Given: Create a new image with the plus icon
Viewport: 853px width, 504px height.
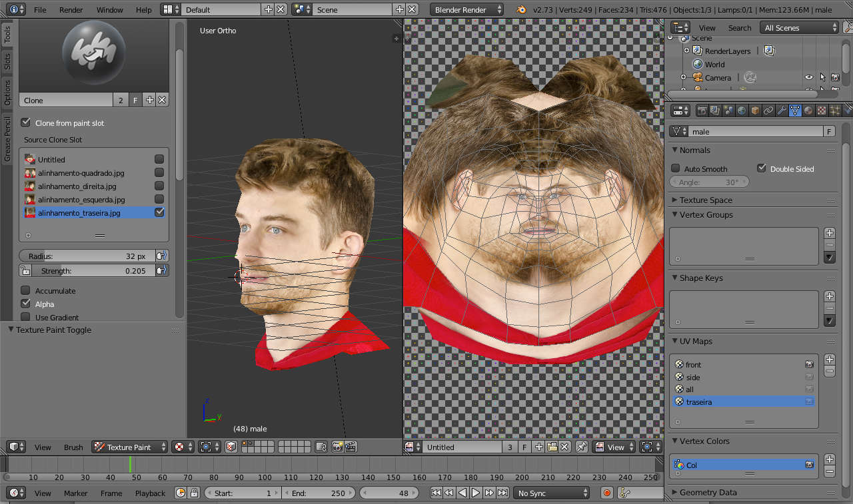Looking at the screenshot, I should [538, 447].
